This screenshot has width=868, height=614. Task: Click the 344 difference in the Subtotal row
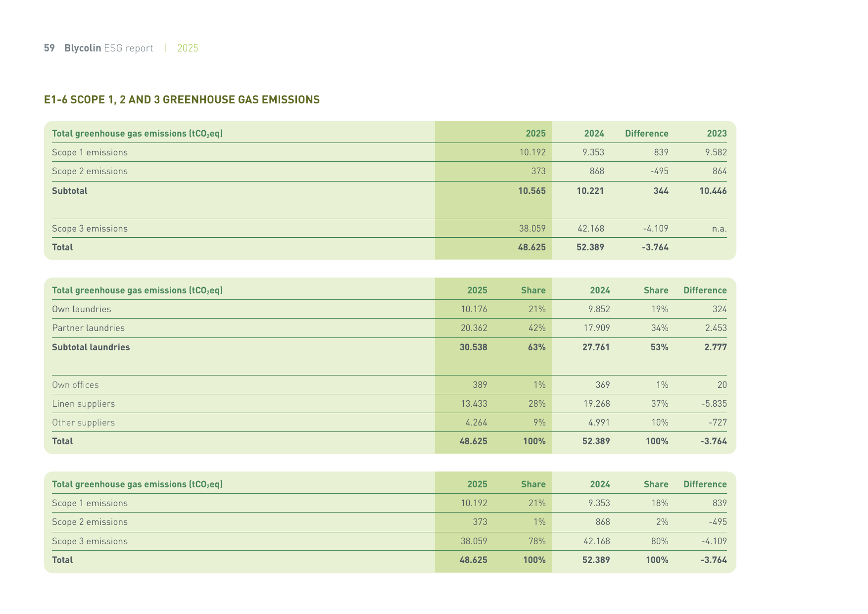pyautogui.click(x=661, y=191)
